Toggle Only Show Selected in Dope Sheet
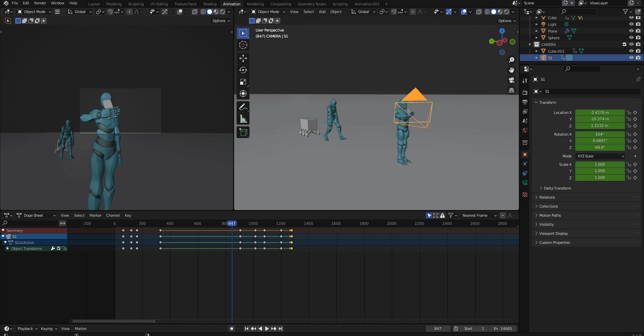This screenshot has width=644, height=336. (x=429, y=215)
